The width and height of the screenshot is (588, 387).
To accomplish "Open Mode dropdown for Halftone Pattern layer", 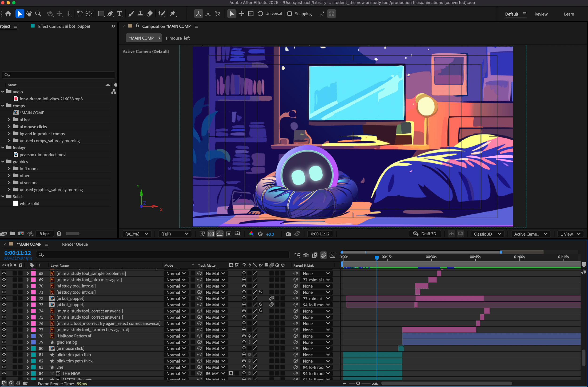I will tap(176, 336).
